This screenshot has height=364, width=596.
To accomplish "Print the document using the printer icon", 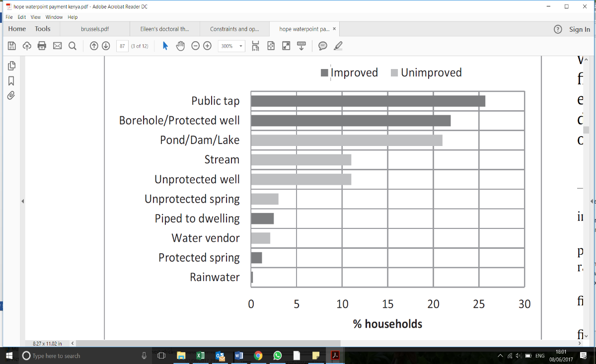I will tap(42, 46).
